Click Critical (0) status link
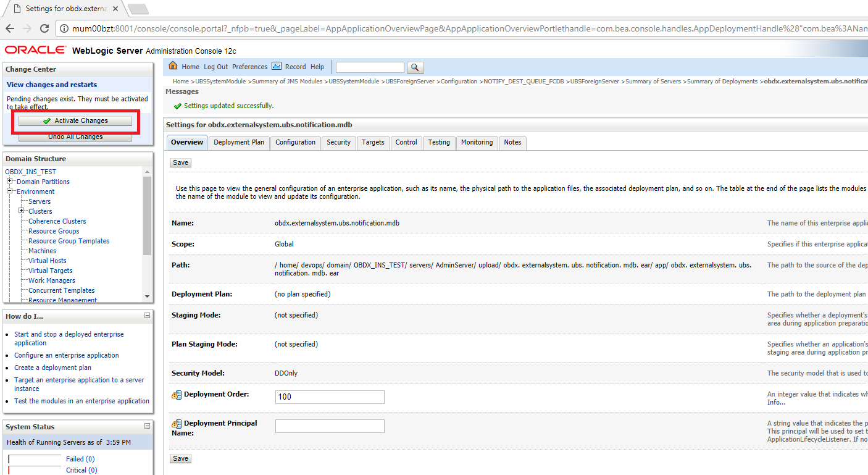 click(x=81, y=470)
